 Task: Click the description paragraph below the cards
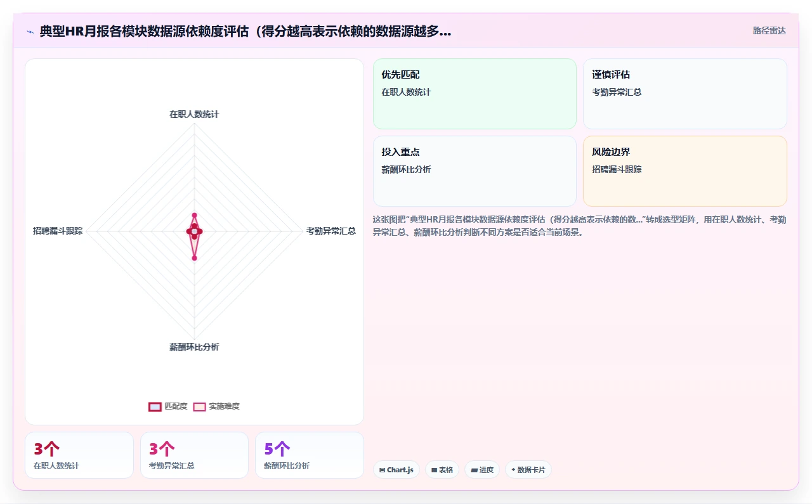tap(580, 226)
